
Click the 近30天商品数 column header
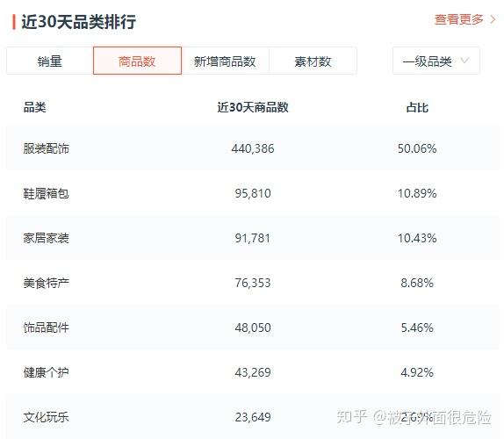point(253,107)
